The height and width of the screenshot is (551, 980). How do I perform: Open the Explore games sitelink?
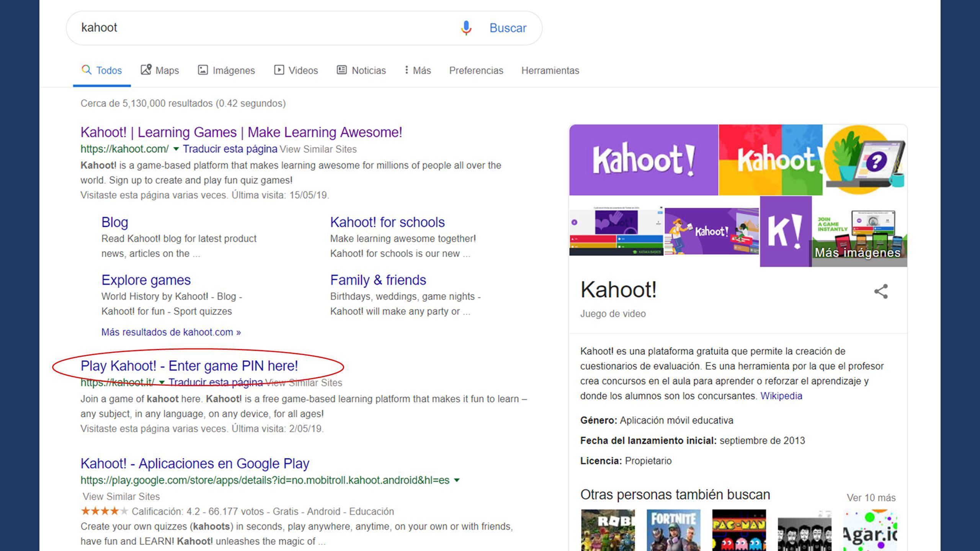pos(146,280)
